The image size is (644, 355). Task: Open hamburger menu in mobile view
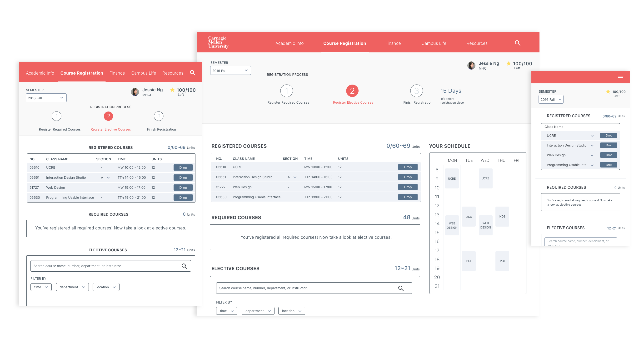click(x=620, y=78)
